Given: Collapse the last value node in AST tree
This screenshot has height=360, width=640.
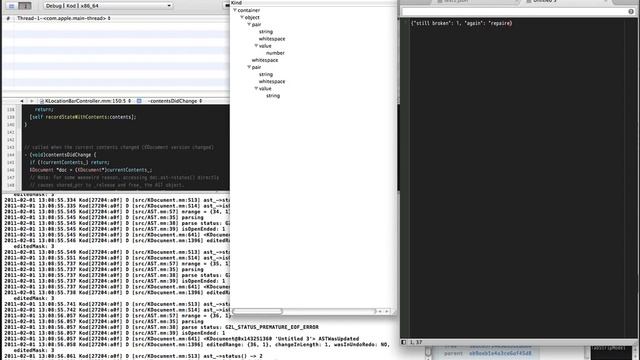Looking at the screenshot, I should tap(256, 89).
